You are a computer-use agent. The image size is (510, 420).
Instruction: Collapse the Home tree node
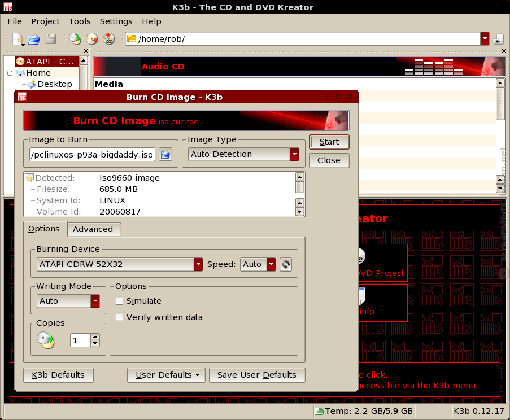tap(10, 73)
